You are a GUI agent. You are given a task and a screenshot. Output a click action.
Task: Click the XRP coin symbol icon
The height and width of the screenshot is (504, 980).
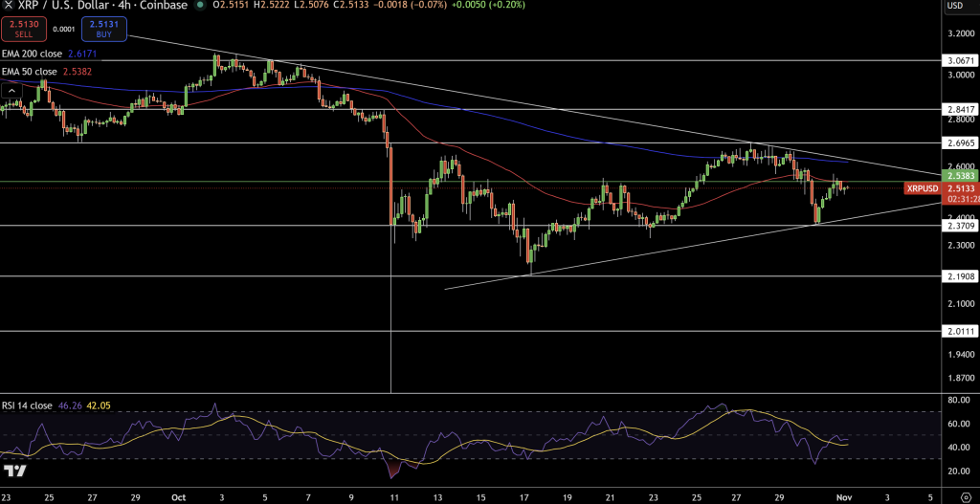pos(9,6)
